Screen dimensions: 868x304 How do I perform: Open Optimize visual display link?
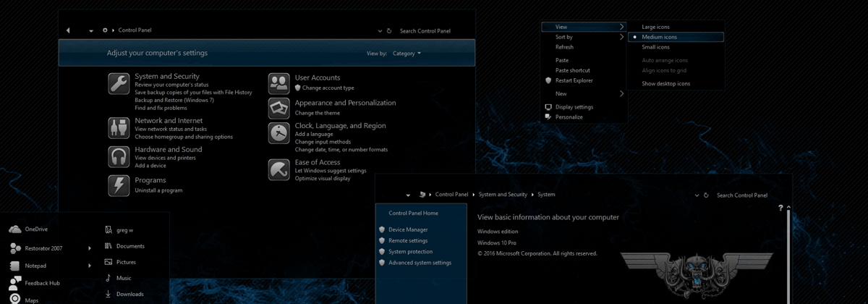click(323, 178)
